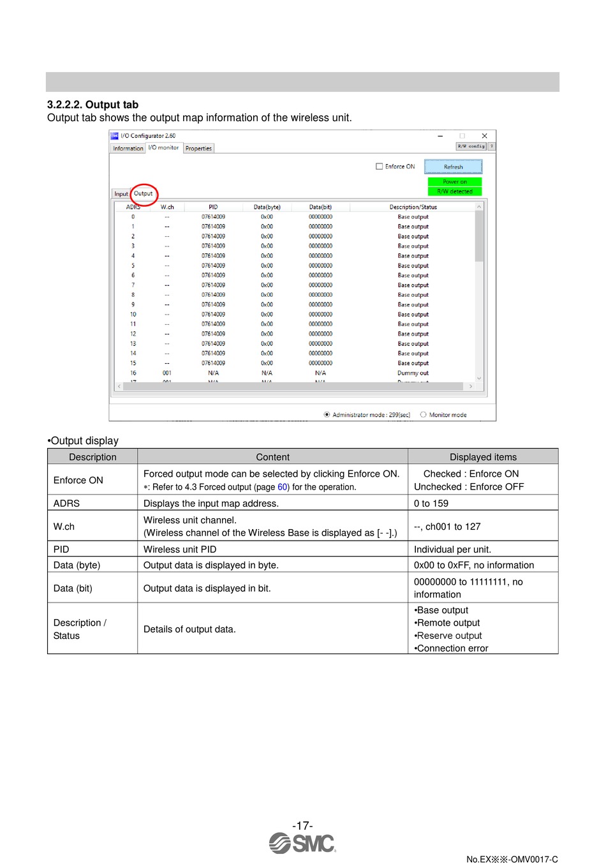Switch to the I/O monitor tab
The image size is (606, 868).
tap(164, 147)
